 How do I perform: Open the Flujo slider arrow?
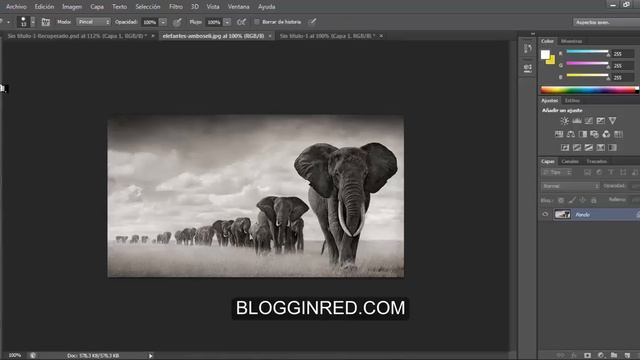pyautogui.click(x=227, y=22)
